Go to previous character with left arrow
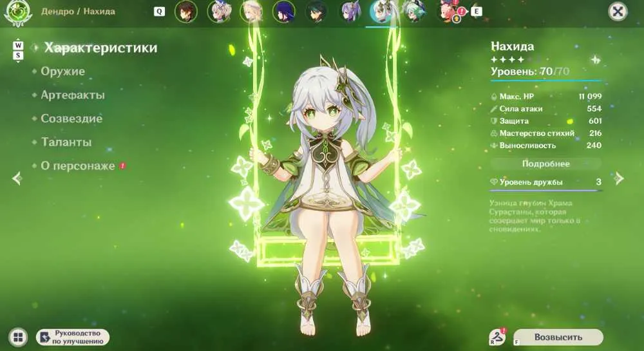This screenshot has height=351, width=644. [17, 178]
